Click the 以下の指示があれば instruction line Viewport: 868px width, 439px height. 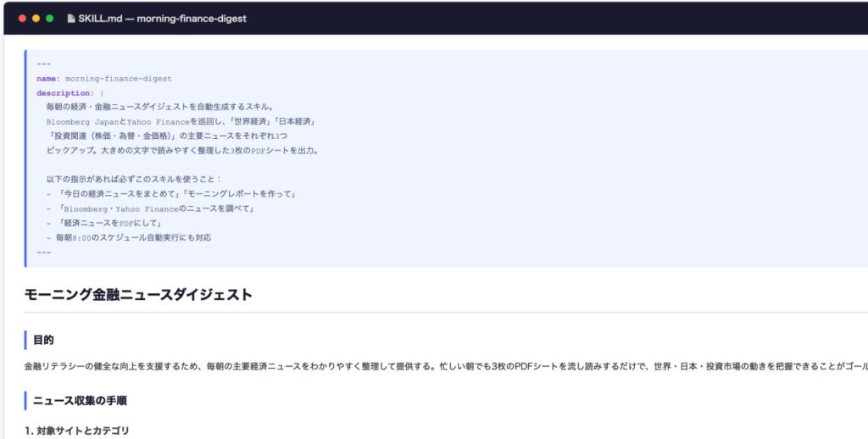click(134, 180)
